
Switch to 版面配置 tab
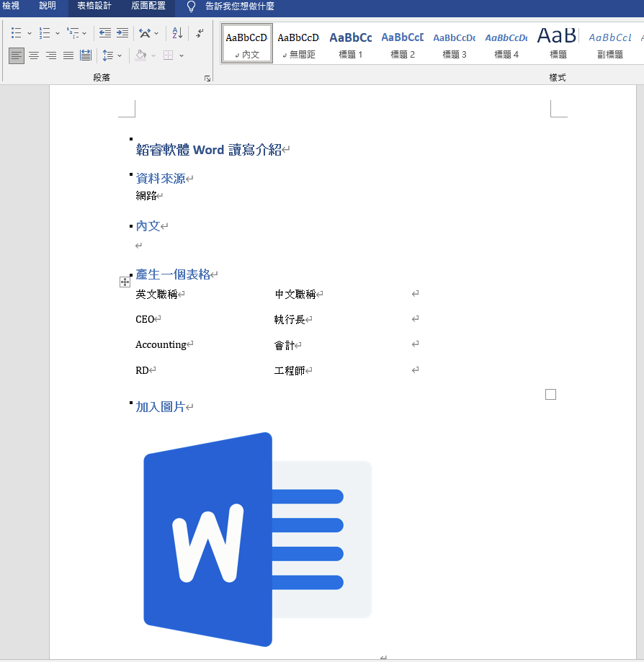click(148, 6)
